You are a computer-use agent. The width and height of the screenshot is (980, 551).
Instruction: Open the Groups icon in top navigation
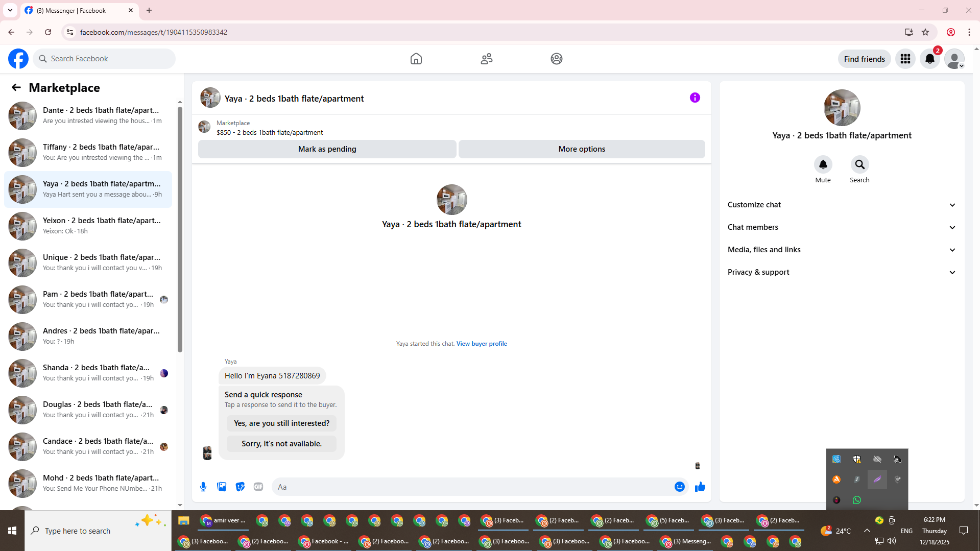pos(557,59)
